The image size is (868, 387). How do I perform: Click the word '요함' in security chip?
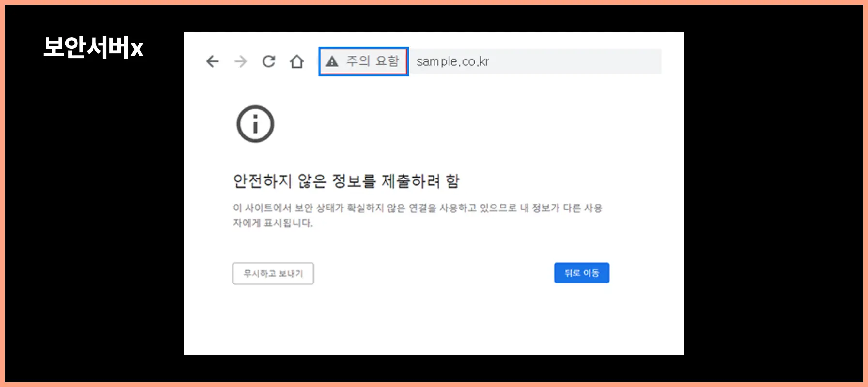[x=387, y=61]
